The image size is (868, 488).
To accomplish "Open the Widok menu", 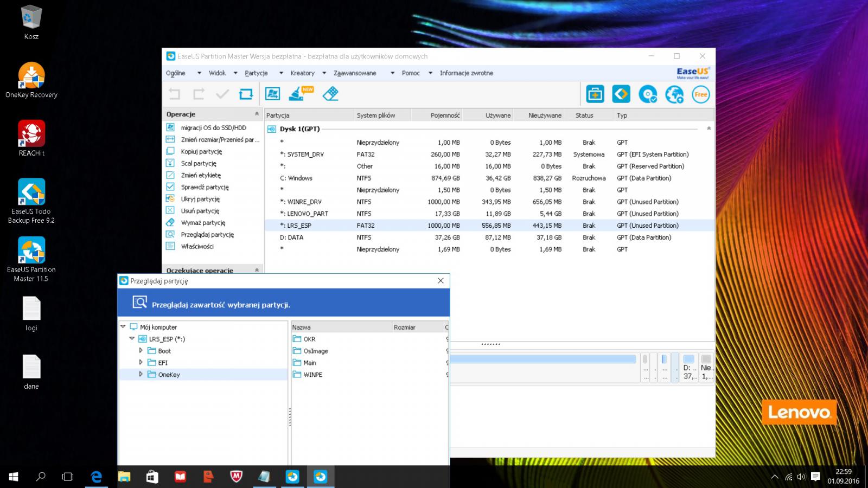I will pos(217,73).
